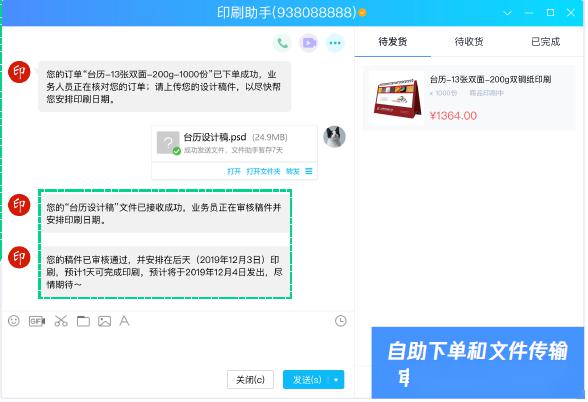Switch to the 待发货 tab
The width and height of the screenshot is (588, 402).
point(392,42)
